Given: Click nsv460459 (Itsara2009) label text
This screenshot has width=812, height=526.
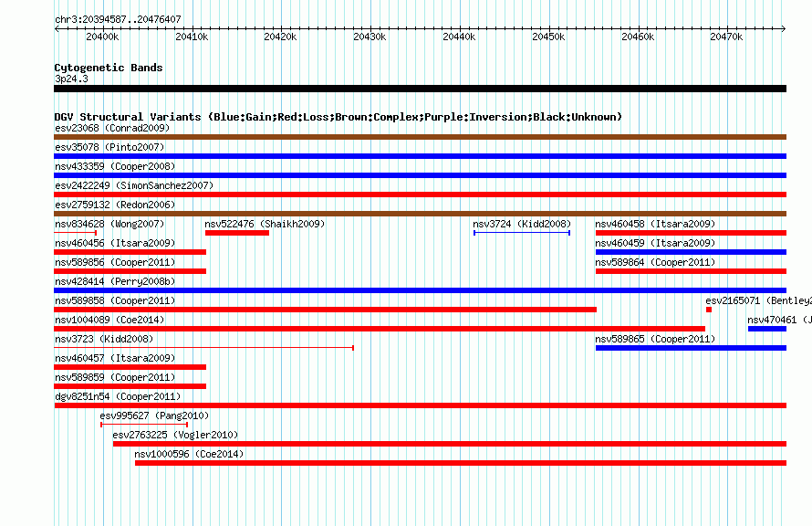Looking at the screenshot, I should point(655,243).
